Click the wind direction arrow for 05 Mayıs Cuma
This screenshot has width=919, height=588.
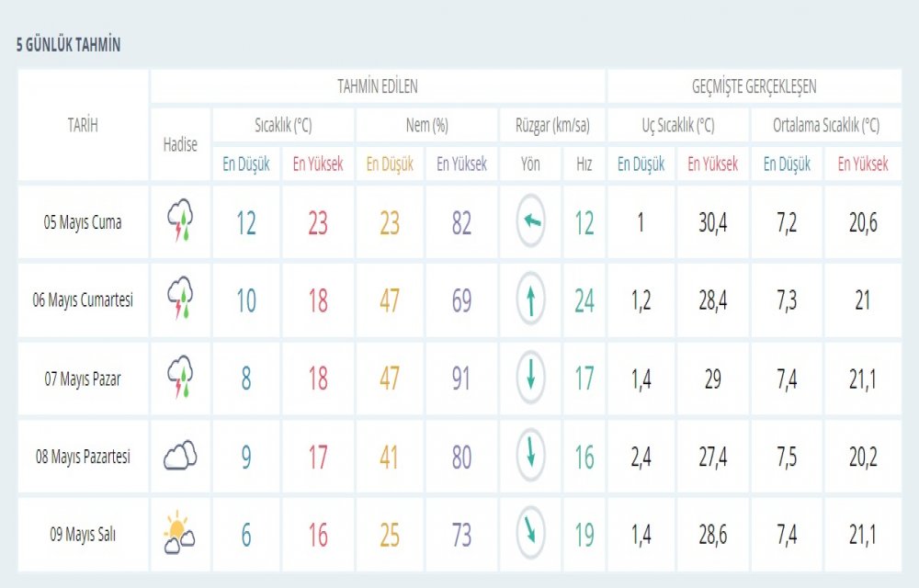coord(530,222)
